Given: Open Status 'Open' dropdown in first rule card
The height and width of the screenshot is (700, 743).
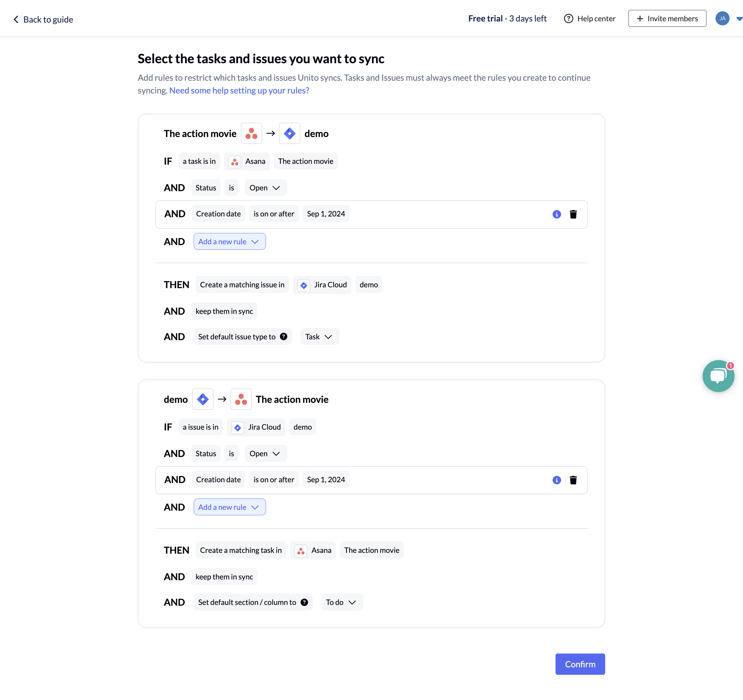Looking at the screenshot, I should point(265,187).
